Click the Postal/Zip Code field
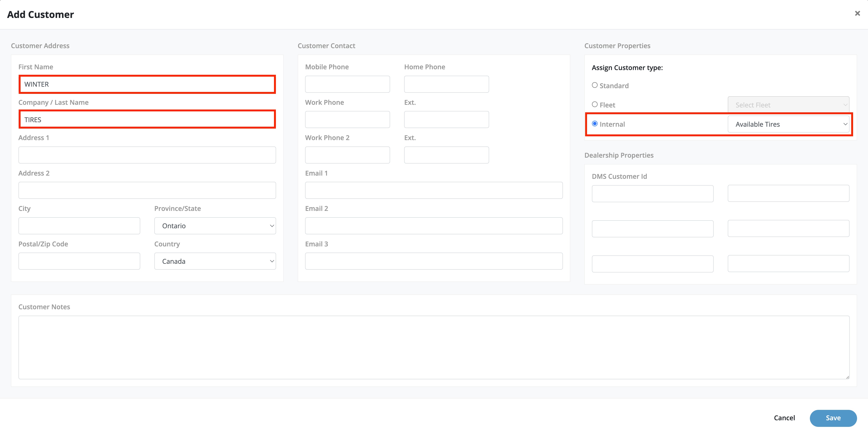This screenshot has width=868, height=438. [79, 261]
